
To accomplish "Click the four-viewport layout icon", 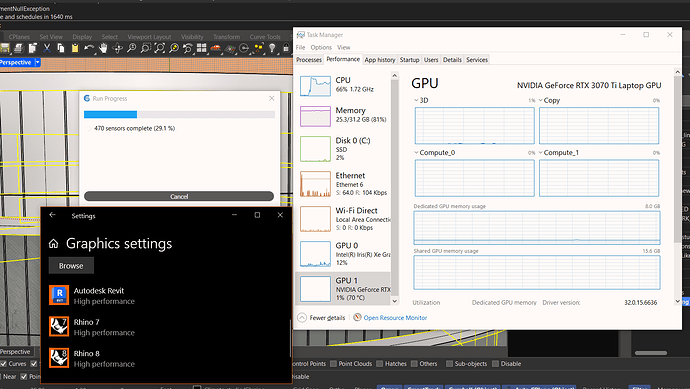I will [202, 48].
